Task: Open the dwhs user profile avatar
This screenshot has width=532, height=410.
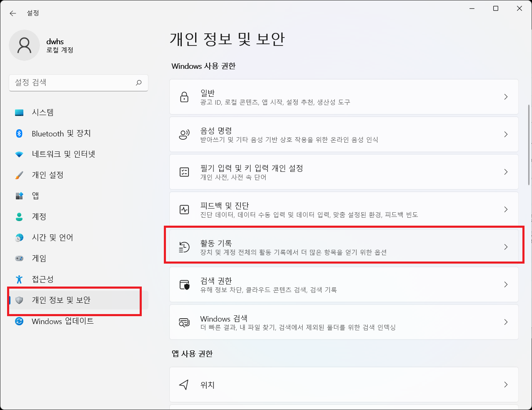Action: click(24, 45)
